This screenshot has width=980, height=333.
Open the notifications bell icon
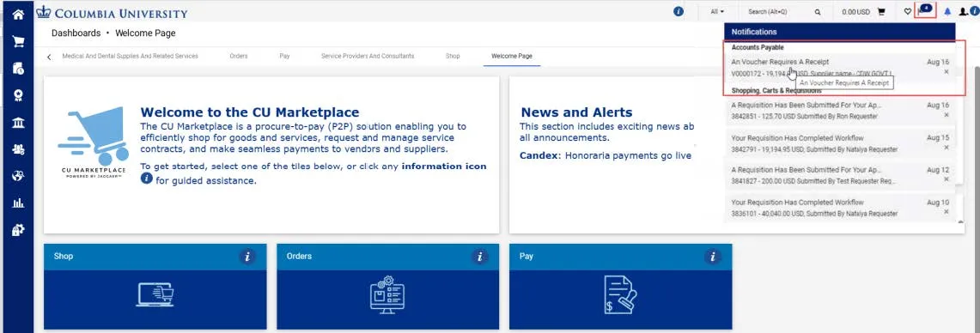click(x=947, y=12)
